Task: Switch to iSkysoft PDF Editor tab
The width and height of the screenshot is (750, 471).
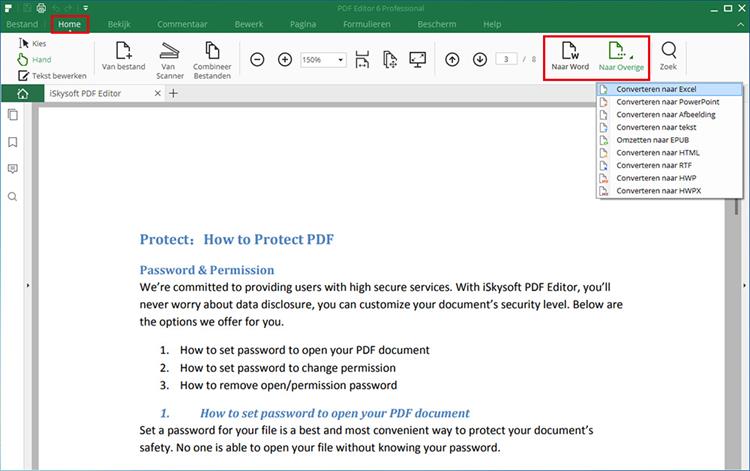Action: coord(85,94)
